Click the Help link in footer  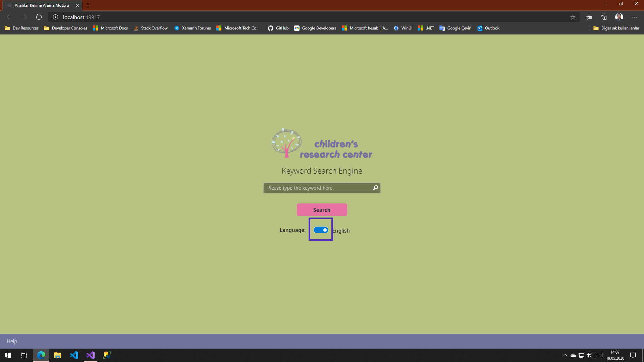pos(12,341)
